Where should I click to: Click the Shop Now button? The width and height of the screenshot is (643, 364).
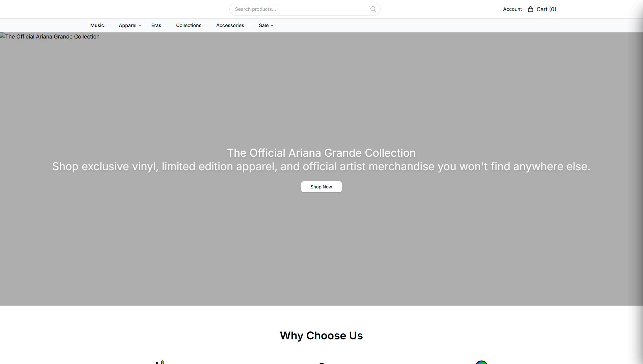321,187
